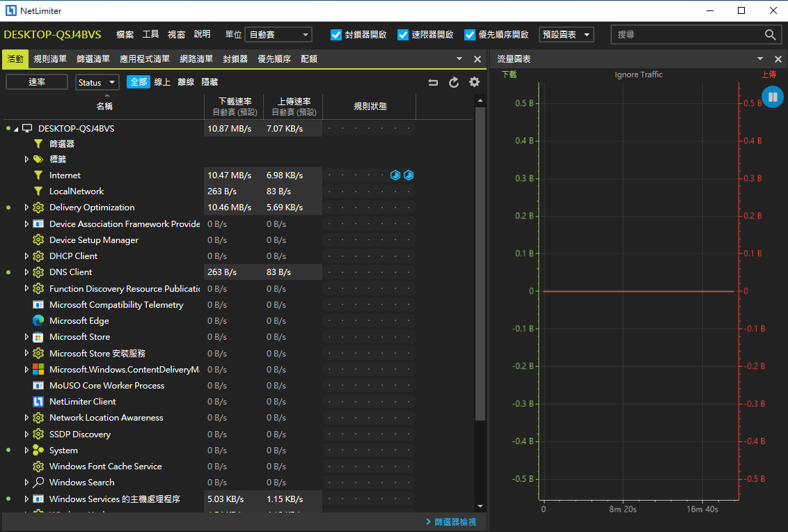Toggle the 封鎖器開啟 checkbox
This screenshot has height=532, width=788.
(x=336, y=35)
